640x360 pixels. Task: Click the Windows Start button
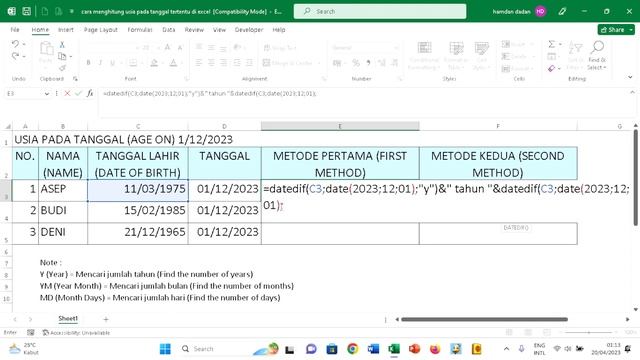click(165, 349)
